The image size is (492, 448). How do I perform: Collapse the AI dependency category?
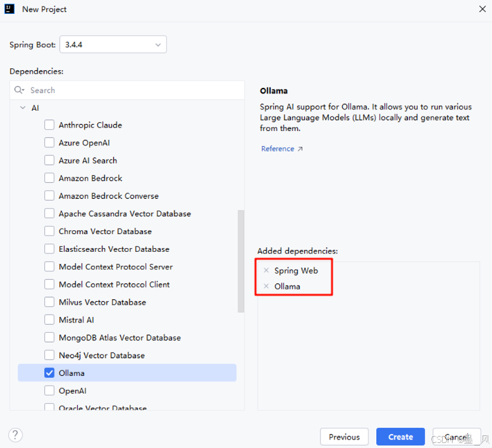23,108
